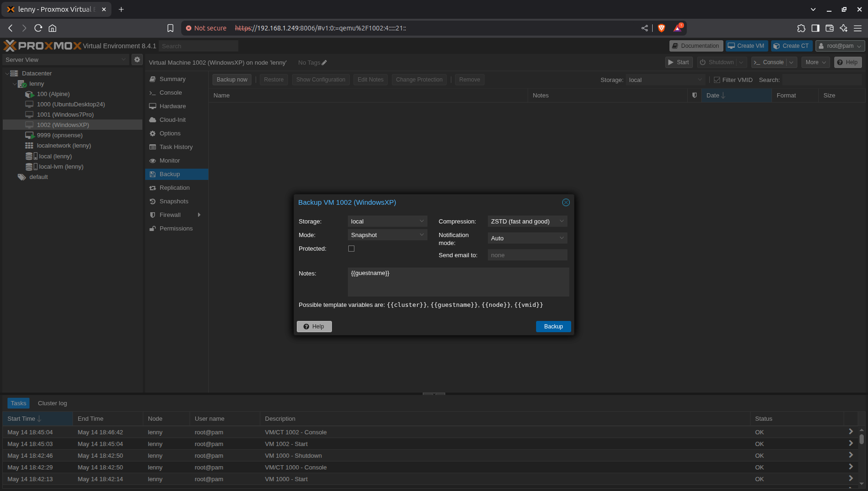Open the browser hamburger menu
The height and width of the screenshot is (491, 868).
[x=858, y=28]
